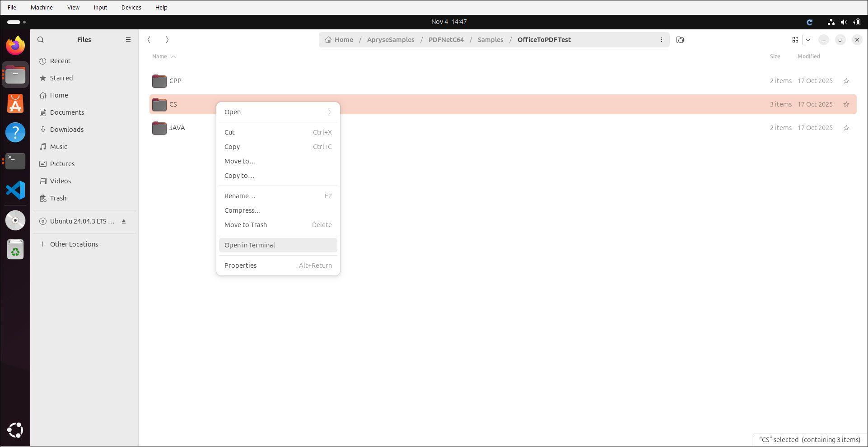Screen dimensions: 868x447
Task: Star the CPP folder
Action: [x=846, y=81]
